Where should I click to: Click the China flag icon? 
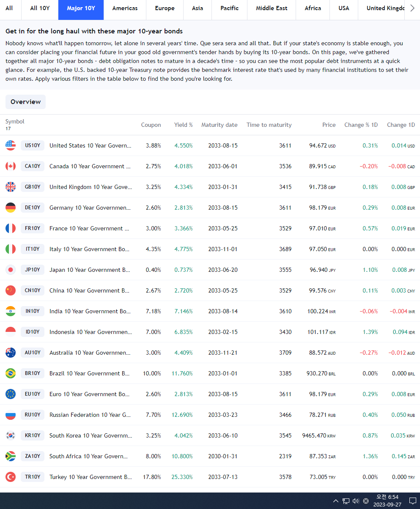[11, 290]
